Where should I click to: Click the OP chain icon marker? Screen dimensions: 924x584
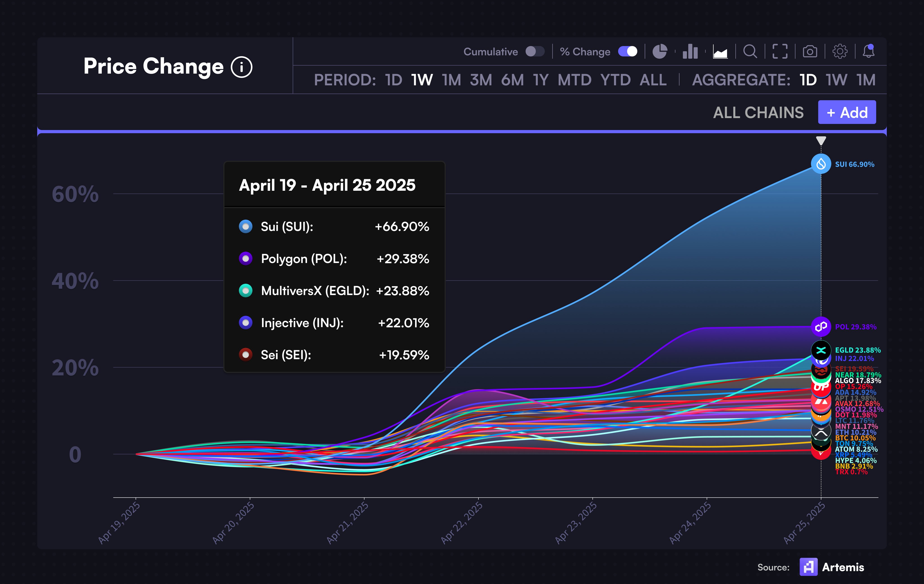(821, 387)
